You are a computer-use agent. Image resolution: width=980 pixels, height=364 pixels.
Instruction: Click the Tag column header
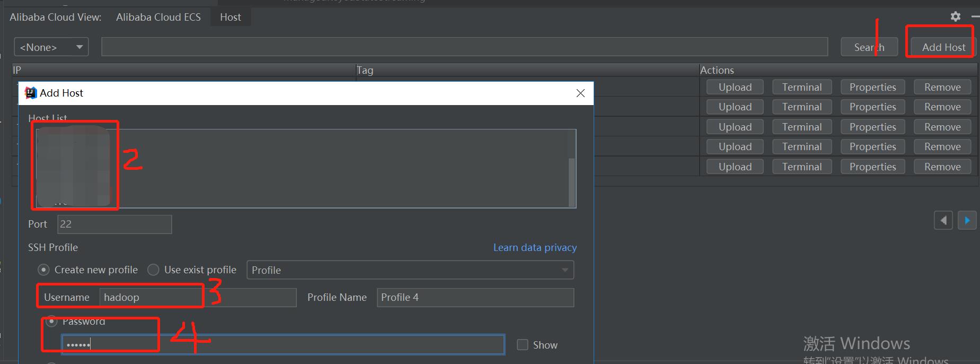[527, 70]
